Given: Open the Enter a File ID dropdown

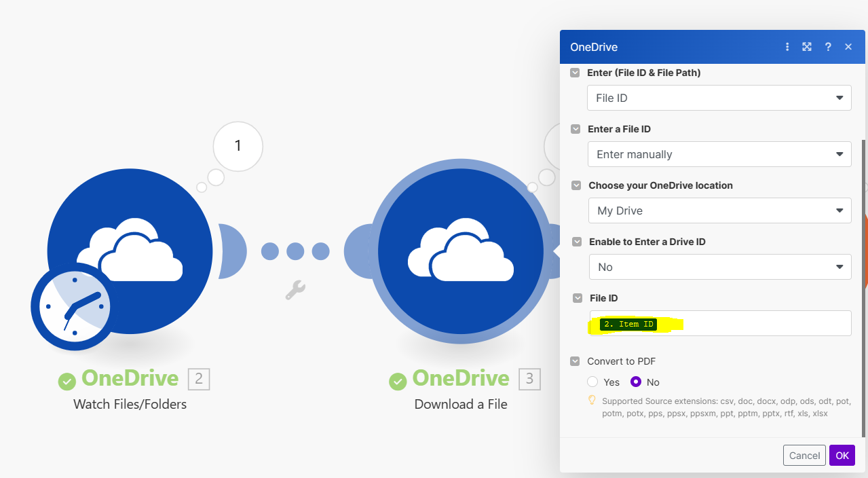Looking at the screenshot, I should (x=719, y=154).
